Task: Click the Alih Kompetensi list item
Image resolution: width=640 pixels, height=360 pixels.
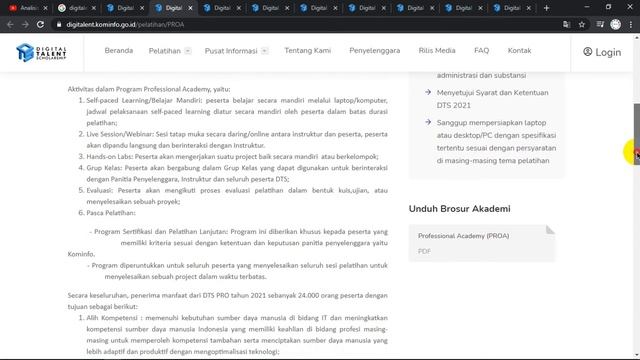Action: (x=237, y=334)
